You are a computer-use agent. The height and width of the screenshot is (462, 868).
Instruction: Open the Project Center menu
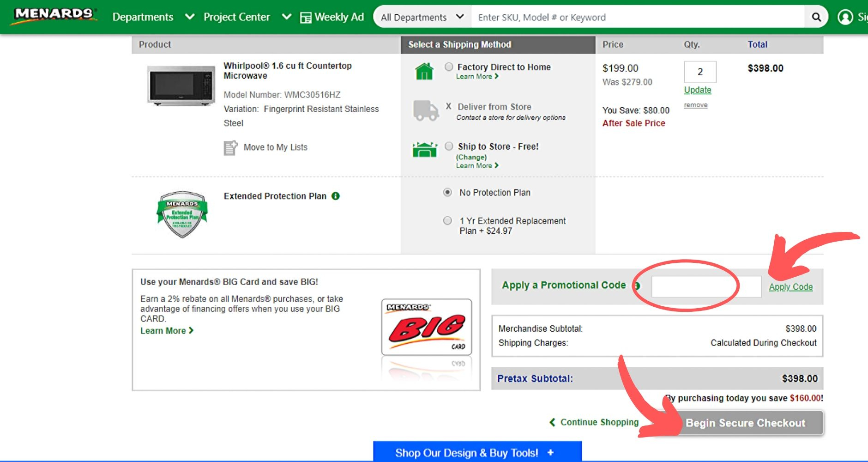click(237, 17)
